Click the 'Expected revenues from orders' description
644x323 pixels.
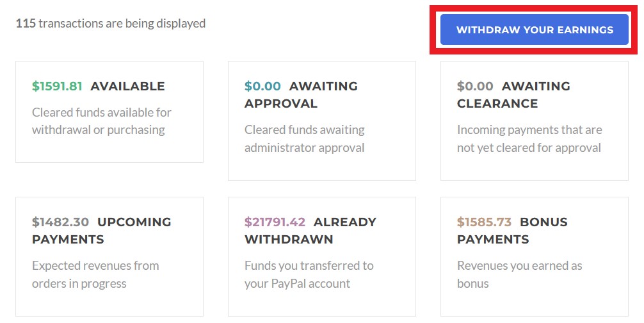click(x=95, y=274)
